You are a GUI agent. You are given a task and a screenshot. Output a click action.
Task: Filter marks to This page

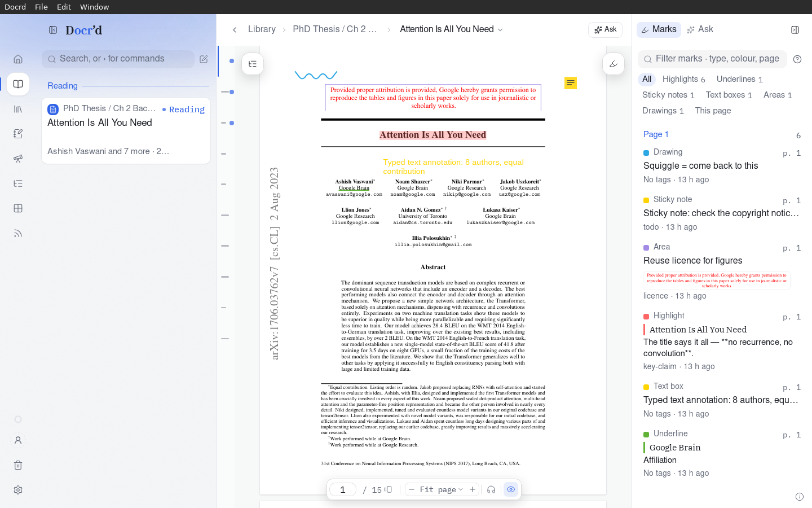pos(713,111)
